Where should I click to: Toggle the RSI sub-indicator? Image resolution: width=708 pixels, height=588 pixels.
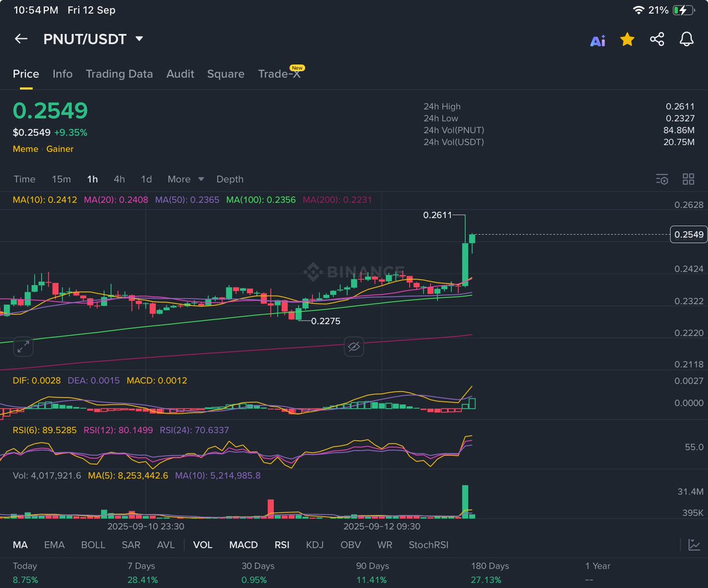click(x=282, y=545)
